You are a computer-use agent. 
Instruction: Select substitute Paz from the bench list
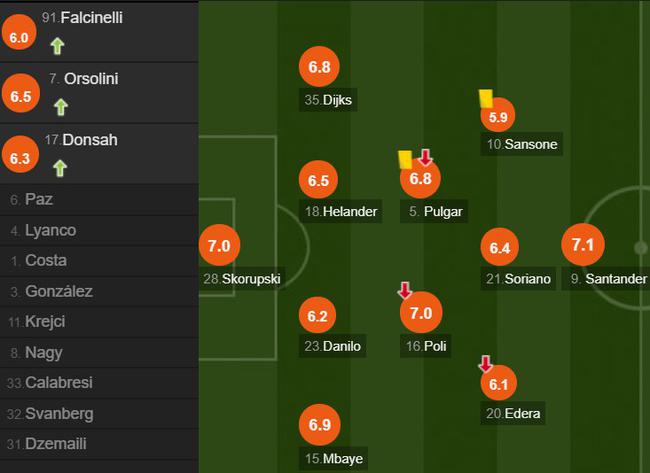point(38,199)
